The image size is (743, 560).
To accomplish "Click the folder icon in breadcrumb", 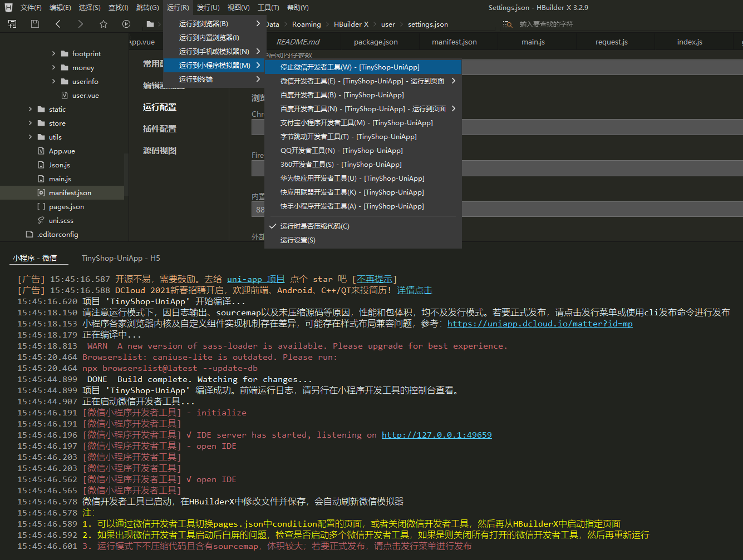I will pyautogui.click(x=150, y=24).
